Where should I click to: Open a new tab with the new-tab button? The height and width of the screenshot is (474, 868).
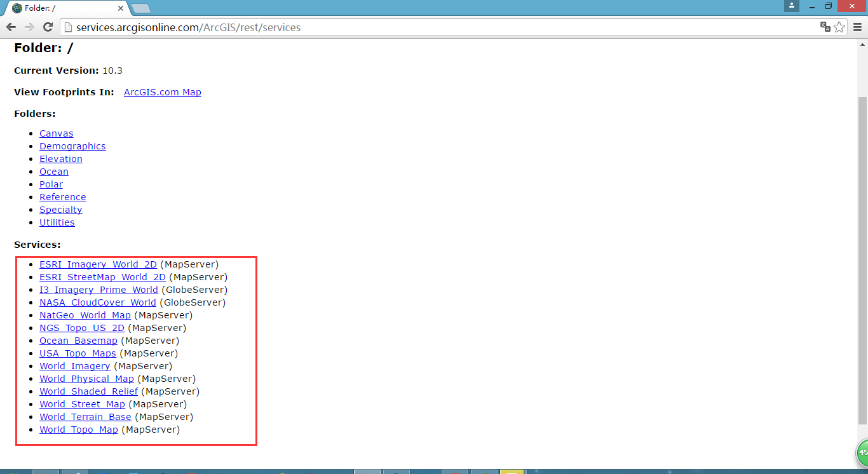coord(140,8)
